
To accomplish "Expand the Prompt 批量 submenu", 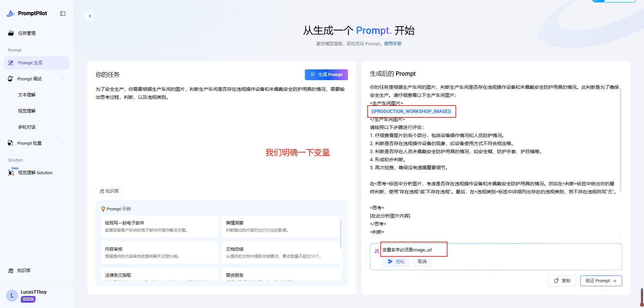I will click(x=63, y=143).
